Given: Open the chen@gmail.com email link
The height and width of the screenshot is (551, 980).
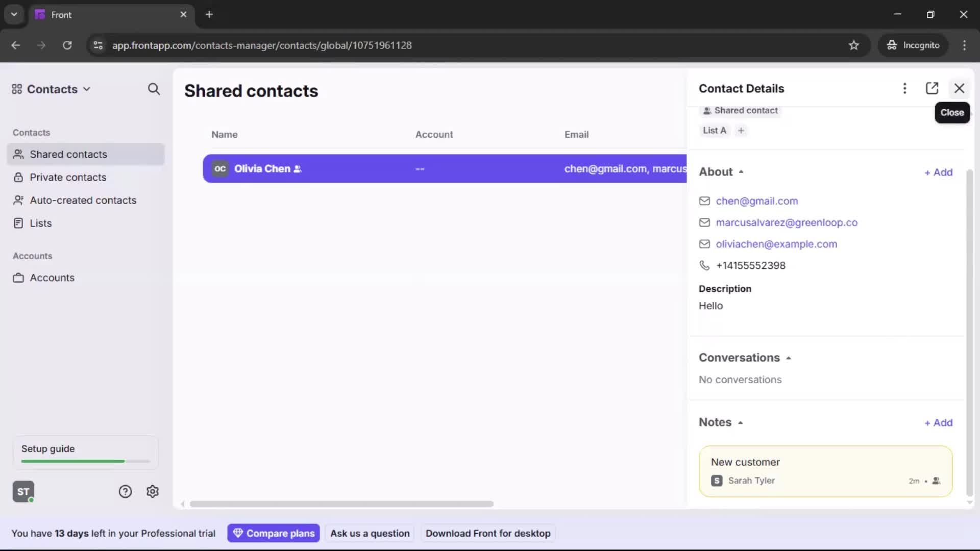Looking at the screenshot, I should [757, 201].
